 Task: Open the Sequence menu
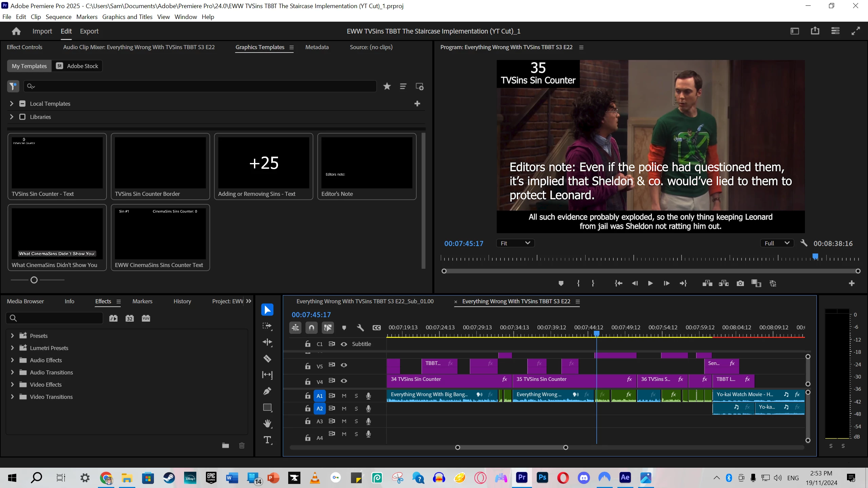click(x=58, y=17)
